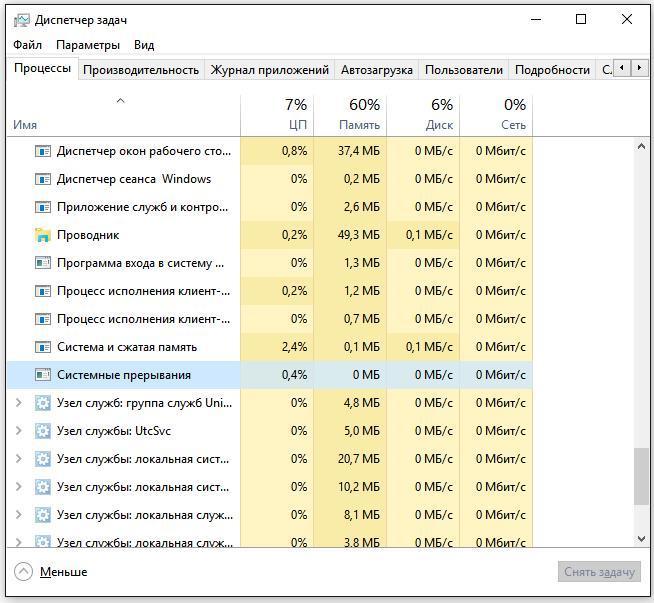The width and height of the screenshot is (654, 603).
Task: Click the 49,3 МБ memory value
Action: (x=359, y=235)
